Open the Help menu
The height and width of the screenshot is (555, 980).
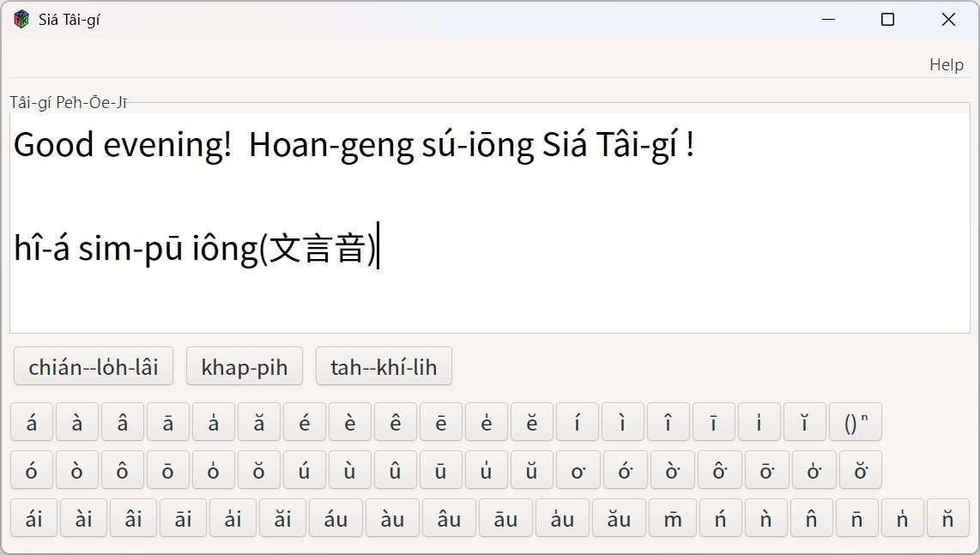pos(946,64)
